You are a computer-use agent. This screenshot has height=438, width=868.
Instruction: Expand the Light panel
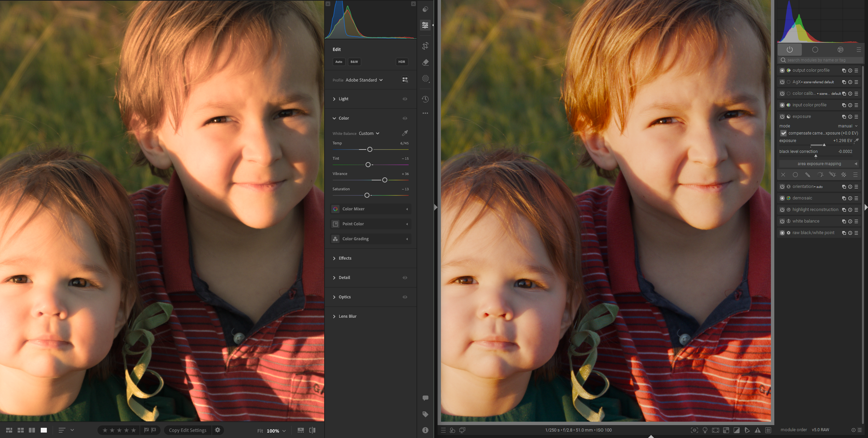(334, 99)
